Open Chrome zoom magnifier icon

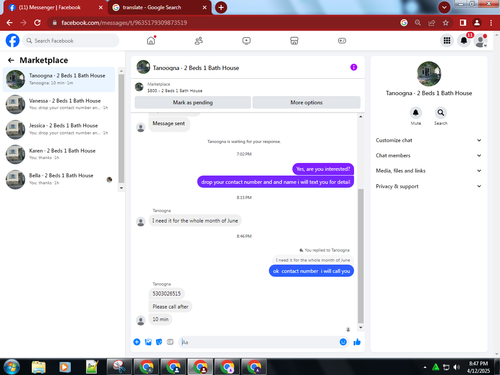[x=418, y=23]
